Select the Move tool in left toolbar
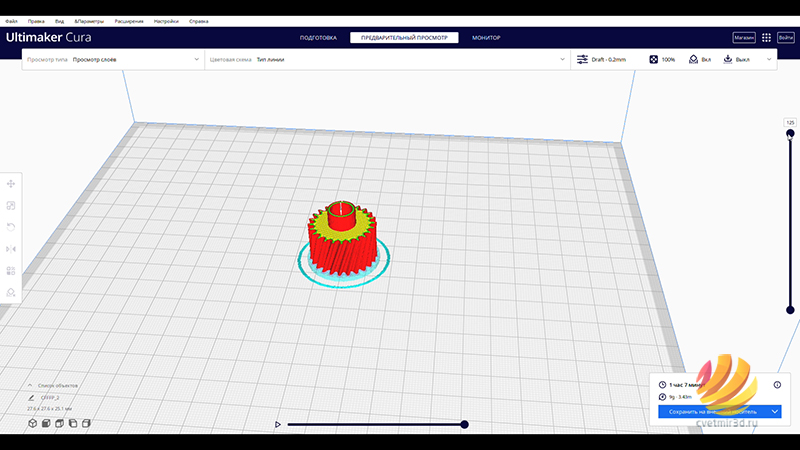 11,184
